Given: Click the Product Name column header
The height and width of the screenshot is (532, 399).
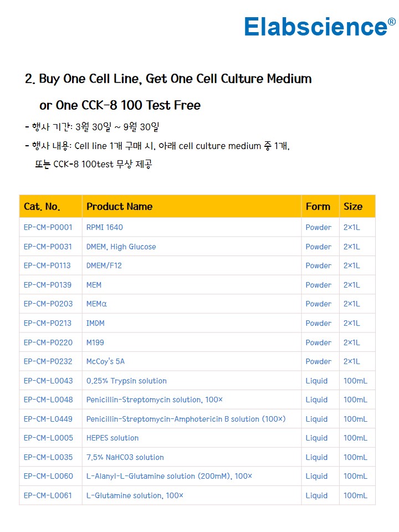Looking at the screenshot, I should (119, 207).
